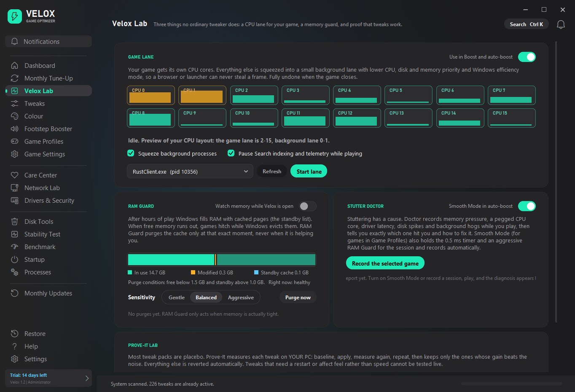575x392 pixels.
Task: Click the Processes gears icon
Action: 15,272
